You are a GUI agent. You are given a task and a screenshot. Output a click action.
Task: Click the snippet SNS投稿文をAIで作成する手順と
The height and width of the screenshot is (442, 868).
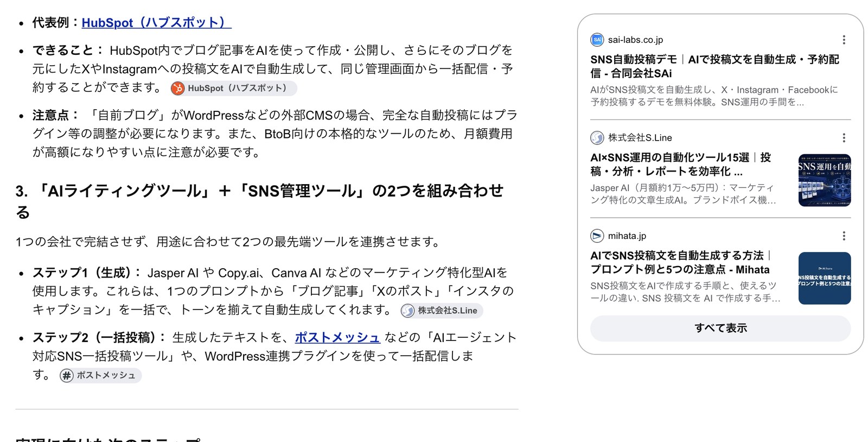point(685,292)
